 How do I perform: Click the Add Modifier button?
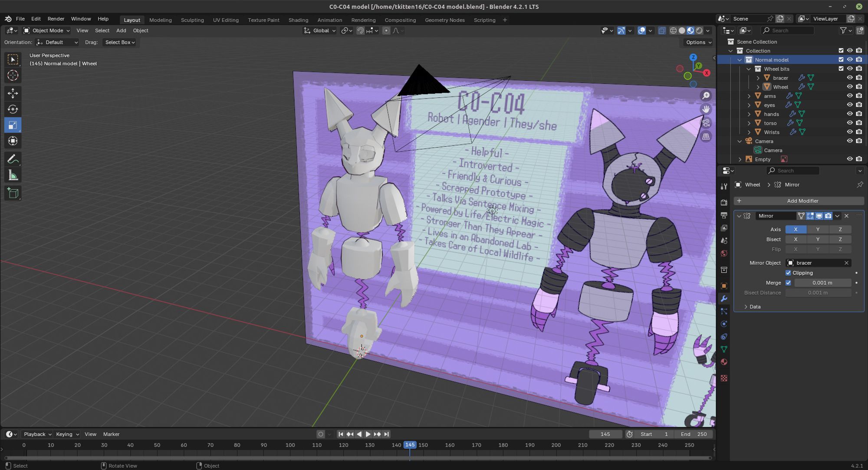pos(799,201)
